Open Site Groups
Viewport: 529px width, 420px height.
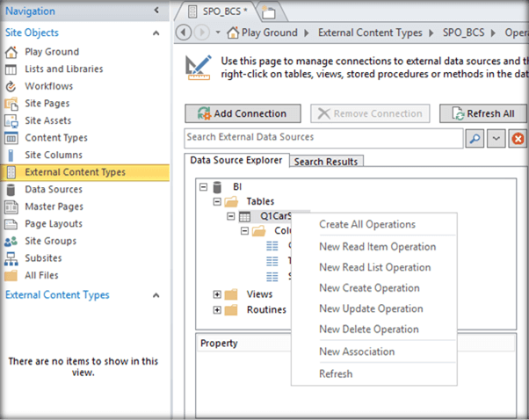(x=51, y=241)
